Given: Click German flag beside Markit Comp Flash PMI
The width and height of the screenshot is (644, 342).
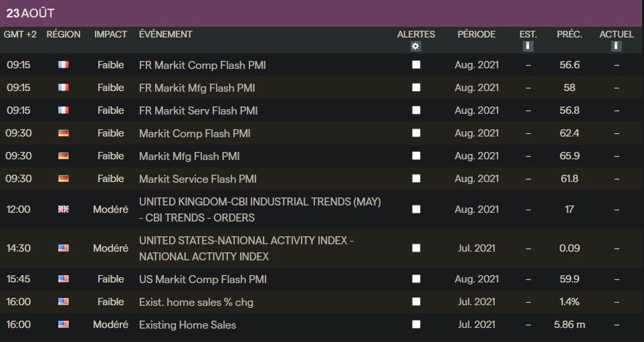Looking at the screenshot, I should pos(64,133).
